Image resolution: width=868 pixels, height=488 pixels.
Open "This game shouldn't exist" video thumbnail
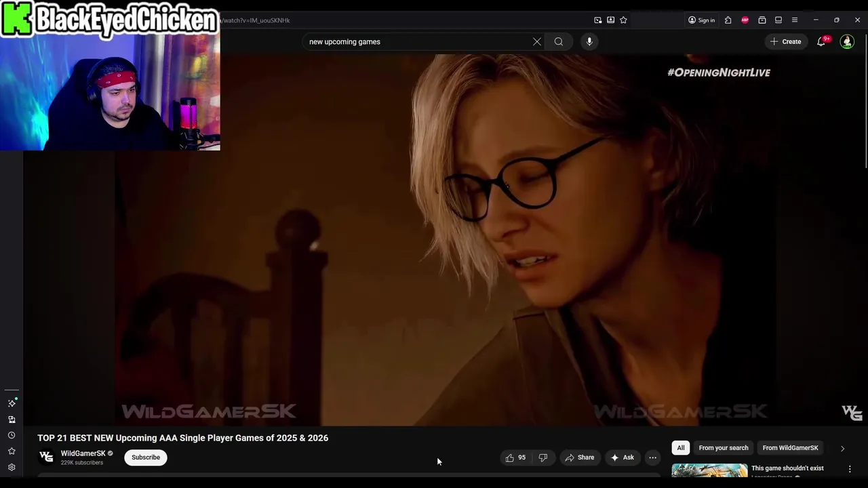(x=709, y=471)
